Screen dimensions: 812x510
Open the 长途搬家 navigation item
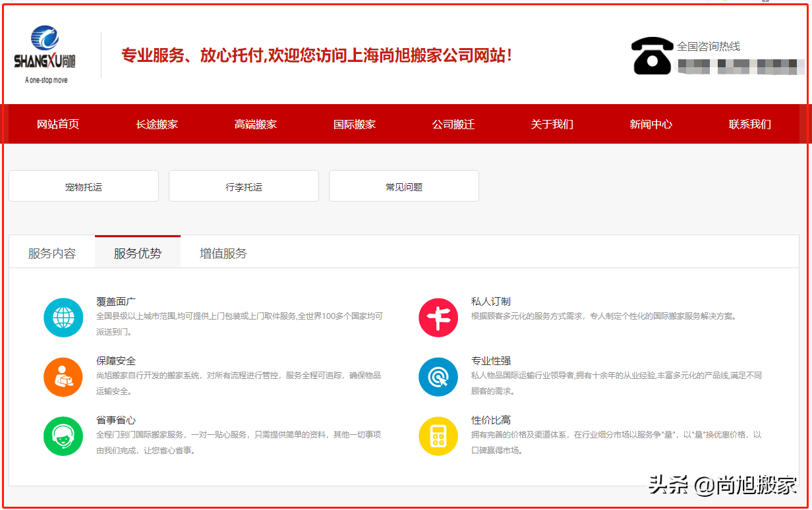(157, 124)
